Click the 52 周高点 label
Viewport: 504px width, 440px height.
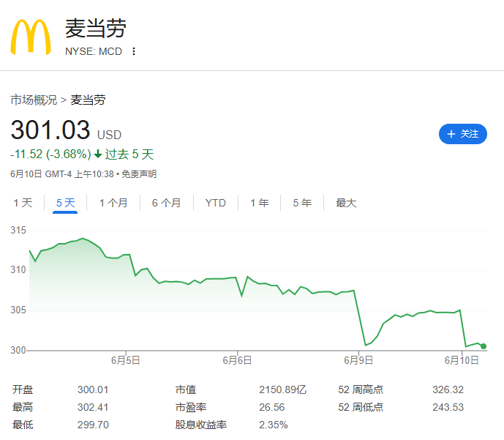361,389
